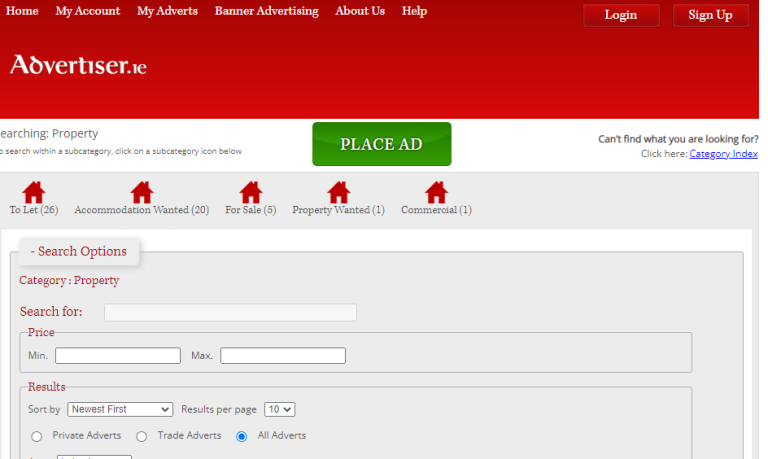
Task: Focus the Max. price field
Action: 283,356
